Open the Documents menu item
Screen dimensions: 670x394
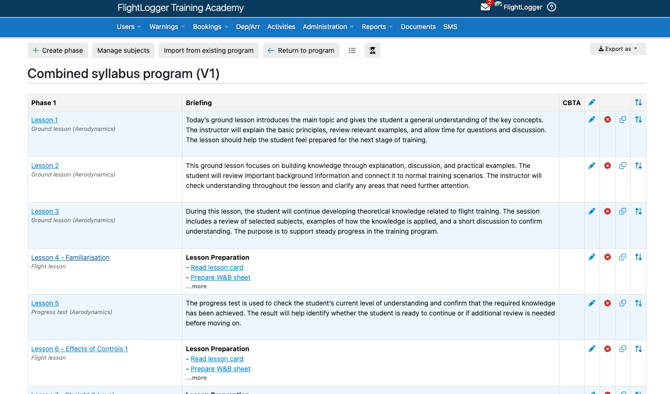click(x=418, y=26)
